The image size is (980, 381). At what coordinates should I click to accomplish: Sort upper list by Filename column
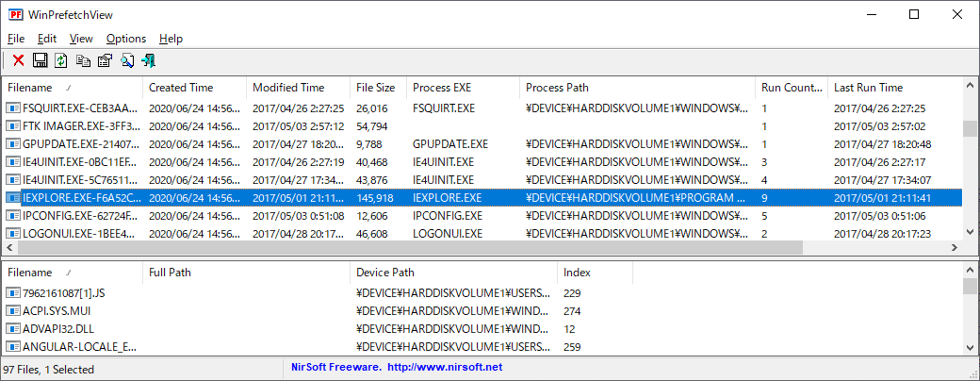[x=72, y=88]
